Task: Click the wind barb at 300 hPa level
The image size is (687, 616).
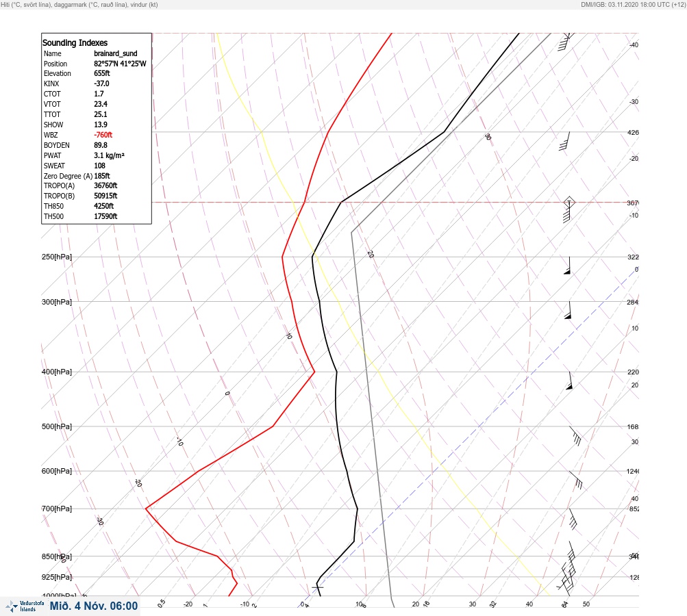Action: [x=569, y=310]
